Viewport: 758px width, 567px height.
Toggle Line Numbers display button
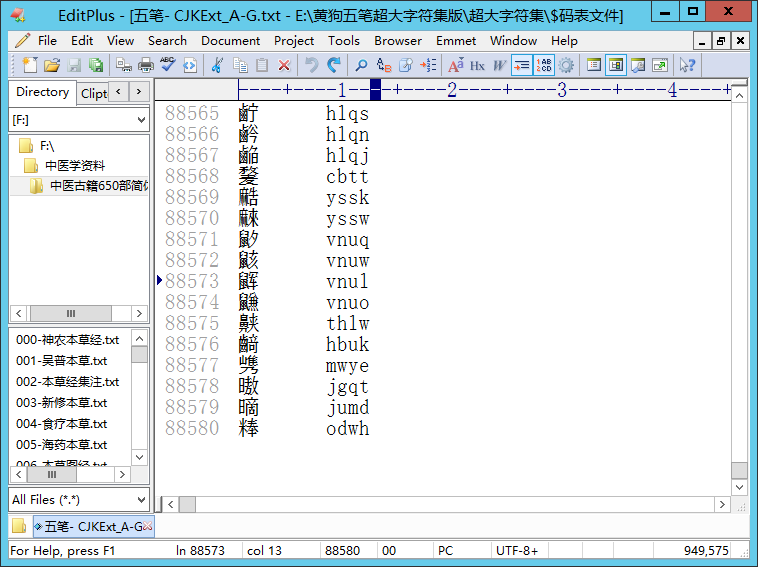(544, 65)
